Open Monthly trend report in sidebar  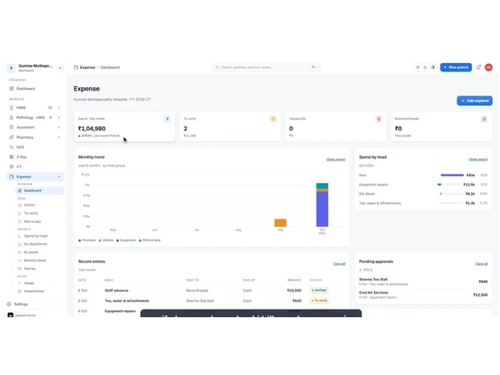pyautogui.click(x=35, y=260)
